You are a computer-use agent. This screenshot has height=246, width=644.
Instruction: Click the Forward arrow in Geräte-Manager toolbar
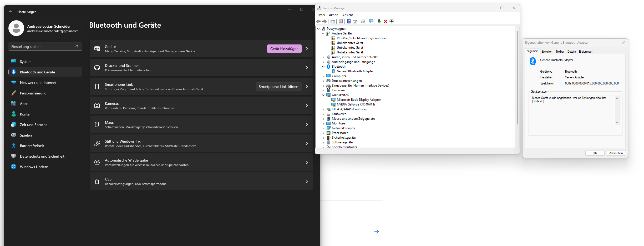(324, 21)
